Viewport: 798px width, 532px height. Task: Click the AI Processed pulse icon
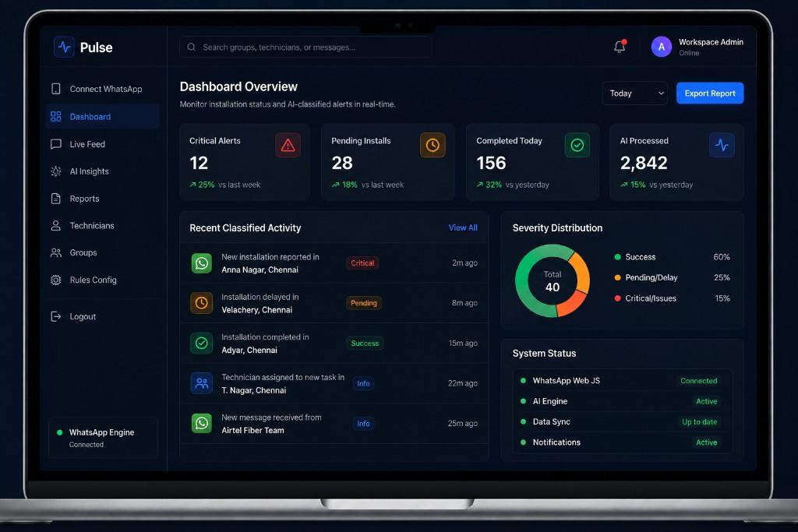click(x=722, y=146)
